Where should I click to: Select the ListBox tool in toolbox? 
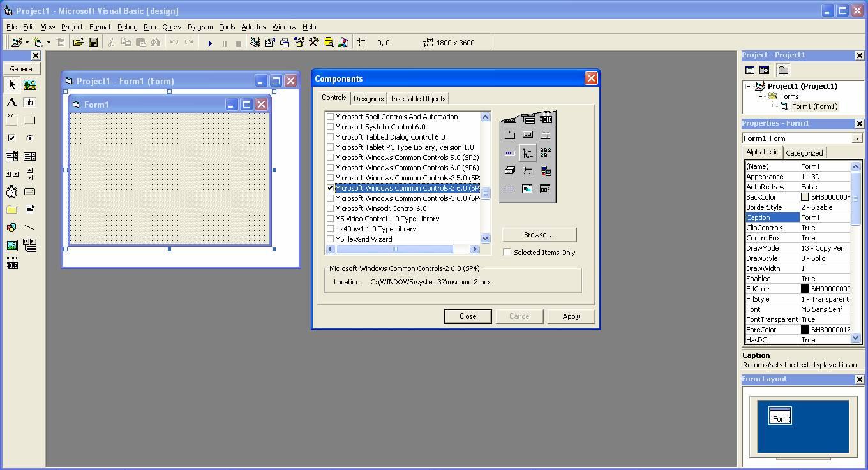coord(29,156)
